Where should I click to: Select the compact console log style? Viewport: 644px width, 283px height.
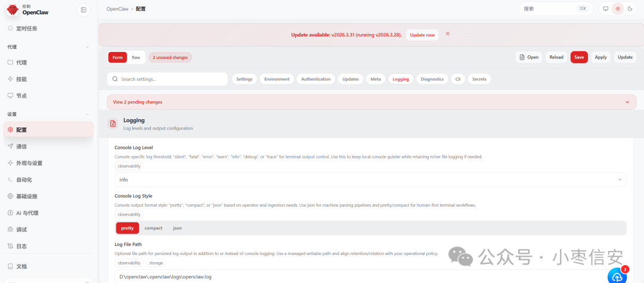[x=154, y=228]
